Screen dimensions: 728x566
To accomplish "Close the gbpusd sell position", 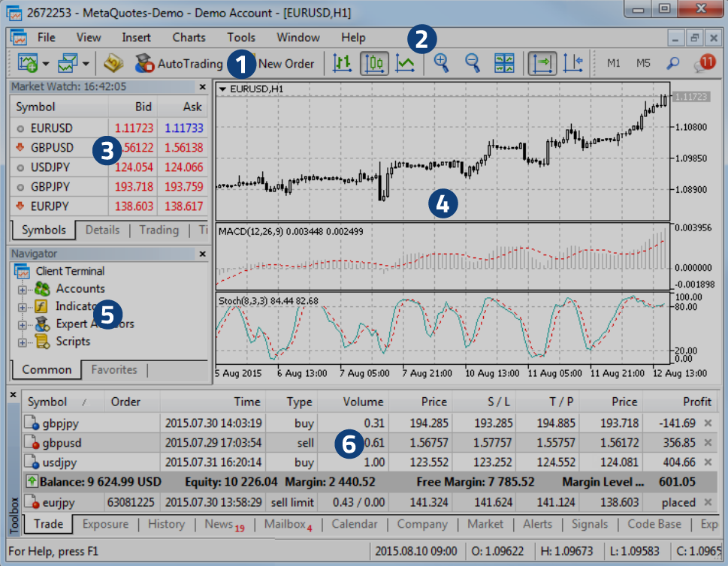I will [708, 443].
